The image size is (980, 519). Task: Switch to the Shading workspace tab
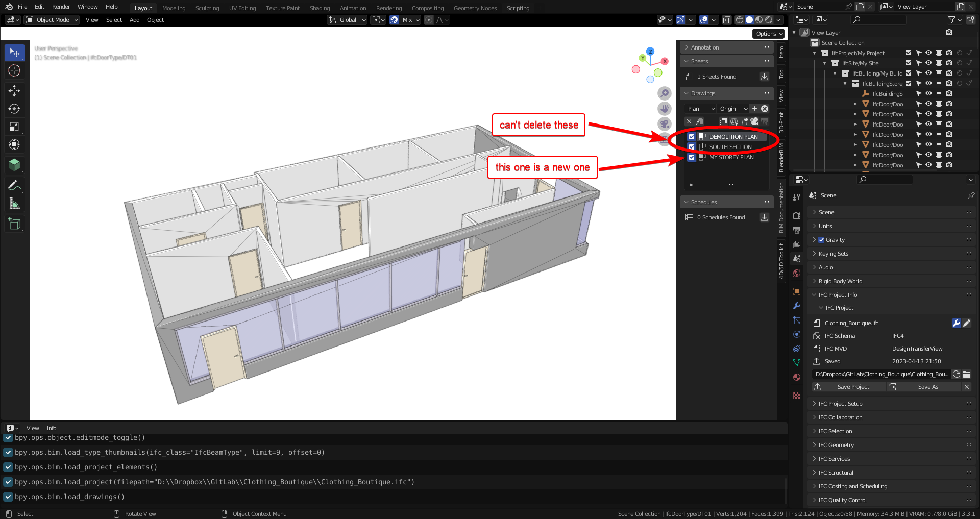tap(320, 8)
